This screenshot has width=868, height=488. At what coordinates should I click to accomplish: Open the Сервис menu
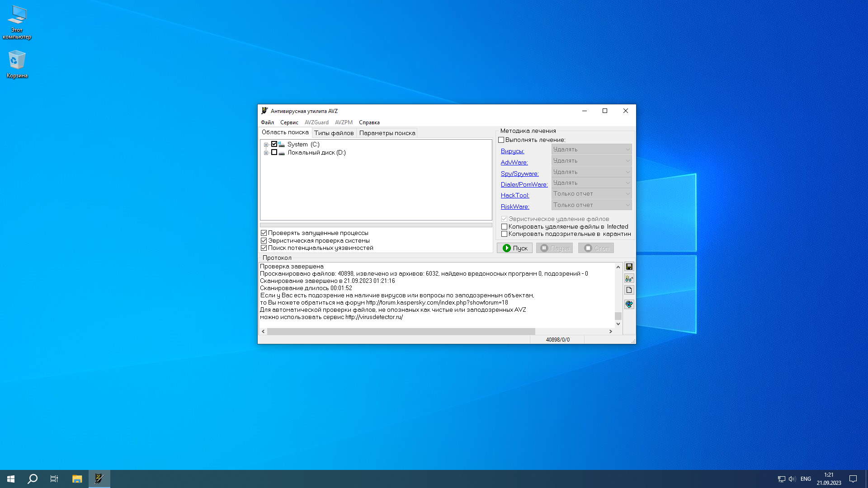[x=289, y=122]
